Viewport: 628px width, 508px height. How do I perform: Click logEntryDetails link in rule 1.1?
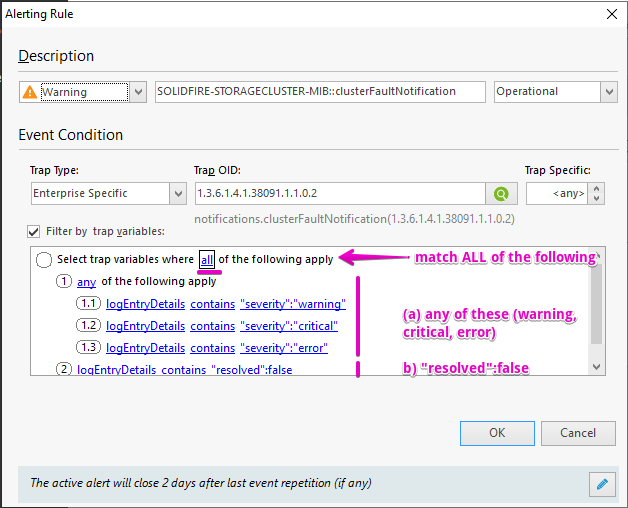coord(145,304)
